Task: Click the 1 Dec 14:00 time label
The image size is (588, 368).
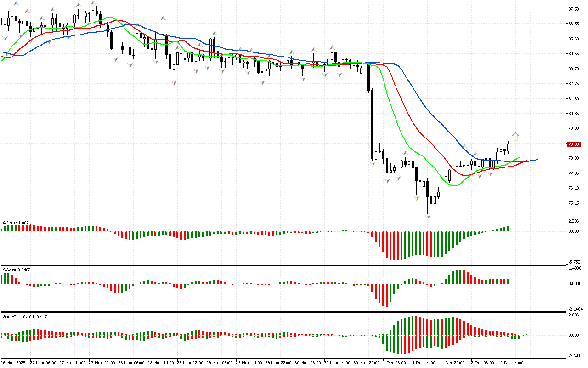Action: tap(424, 362)
